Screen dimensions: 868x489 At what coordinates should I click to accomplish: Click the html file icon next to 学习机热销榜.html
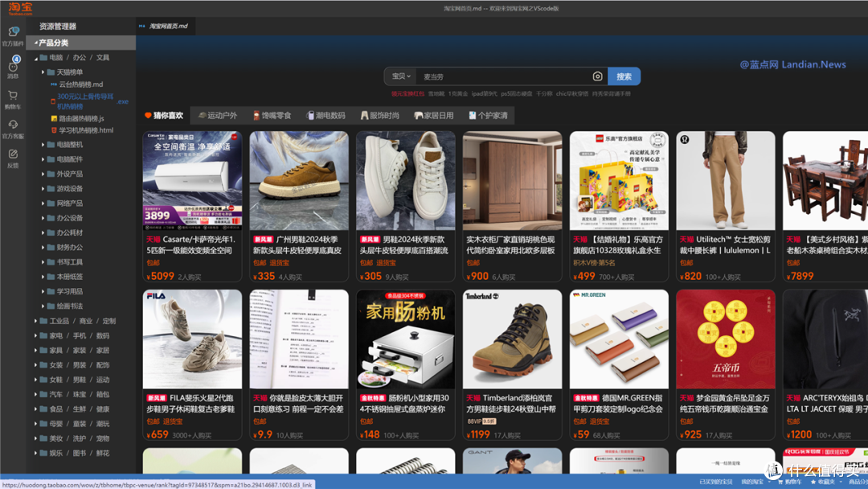tap(54, 131)
